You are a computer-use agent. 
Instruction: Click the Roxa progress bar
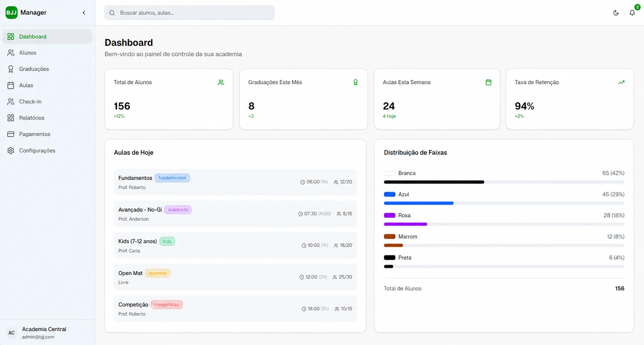[x=504, y=224]
